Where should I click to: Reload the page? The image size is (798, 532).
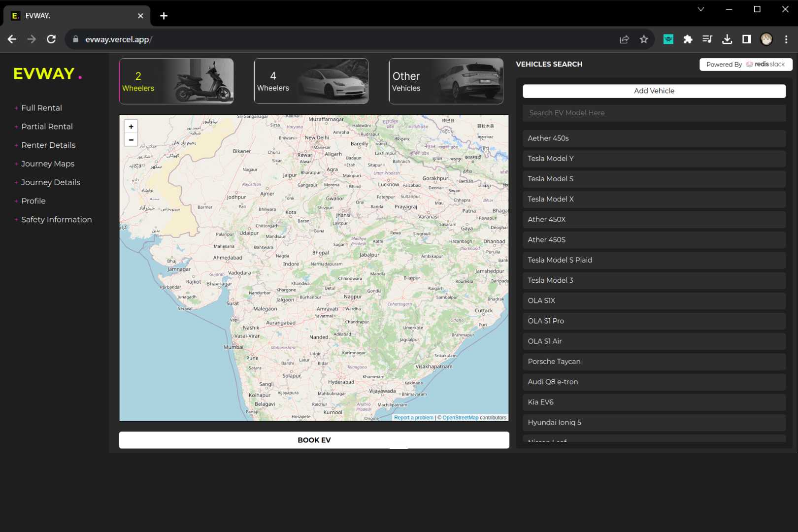51,39
